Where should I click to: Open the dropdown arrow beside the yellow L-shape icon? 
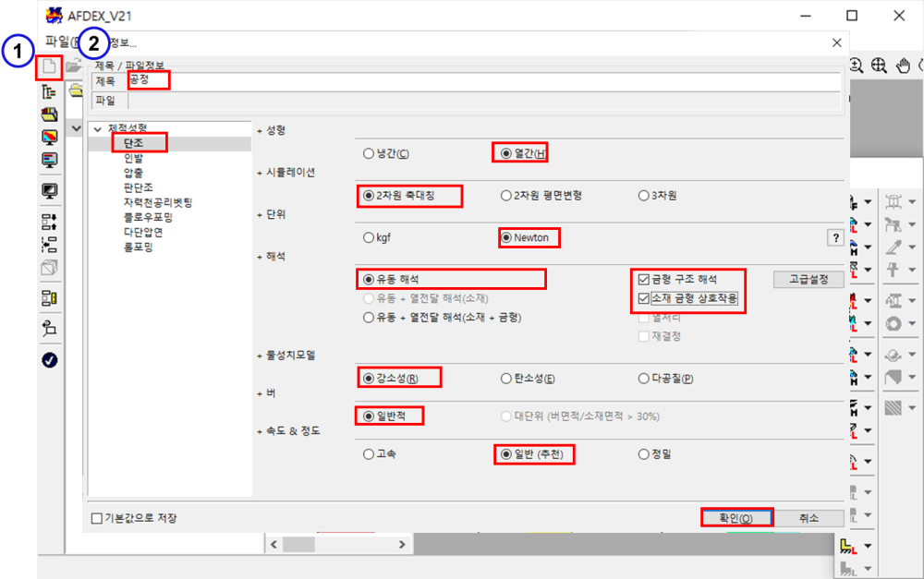(x=867, y=547)
